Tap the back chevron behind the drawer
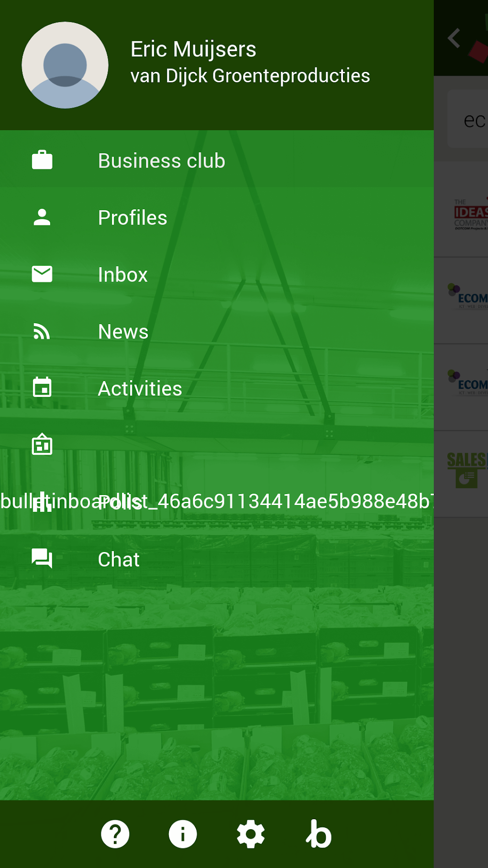This screenshot has width=488, height=868. pos(454,38)
